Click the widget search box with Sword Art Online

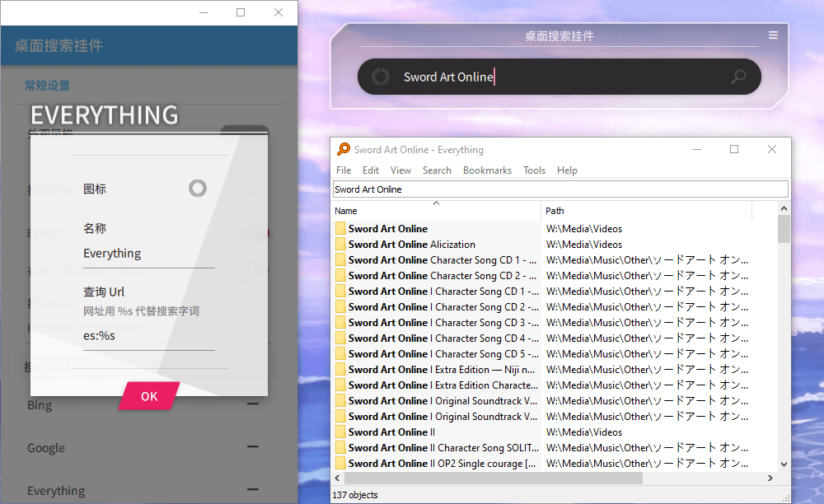point(559,77)
